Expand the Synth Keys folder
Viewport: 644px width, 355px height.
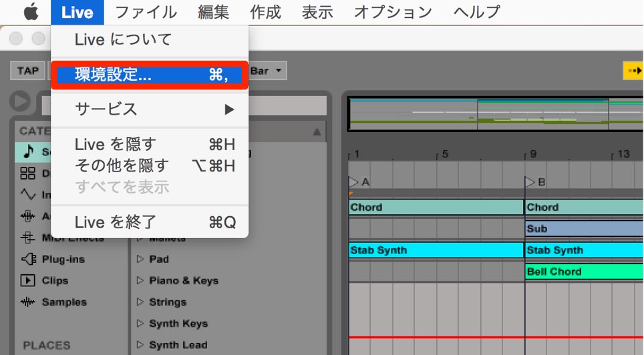(x=140, y=323)
